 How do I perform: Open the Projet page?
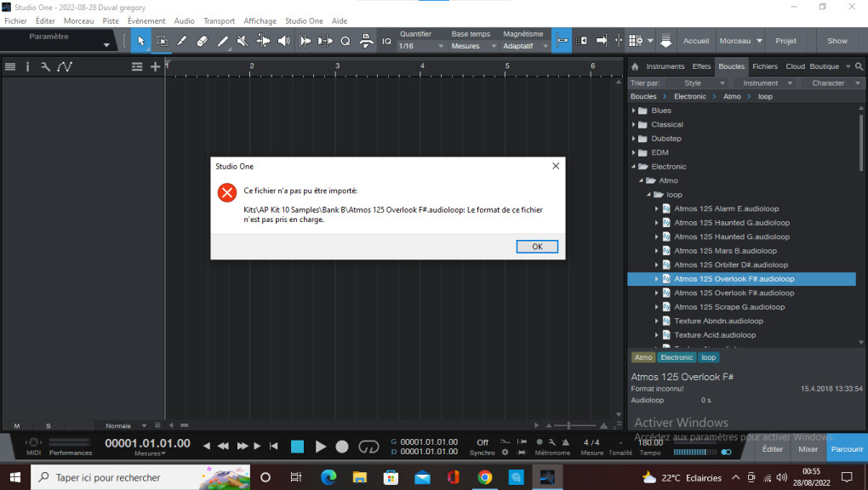coord(785,41)
